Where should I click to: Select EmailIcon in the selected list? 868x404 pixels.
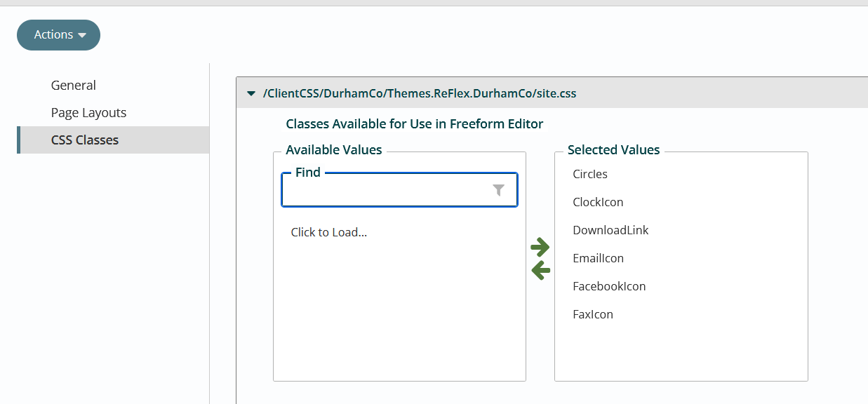click(x=598, y=258)
